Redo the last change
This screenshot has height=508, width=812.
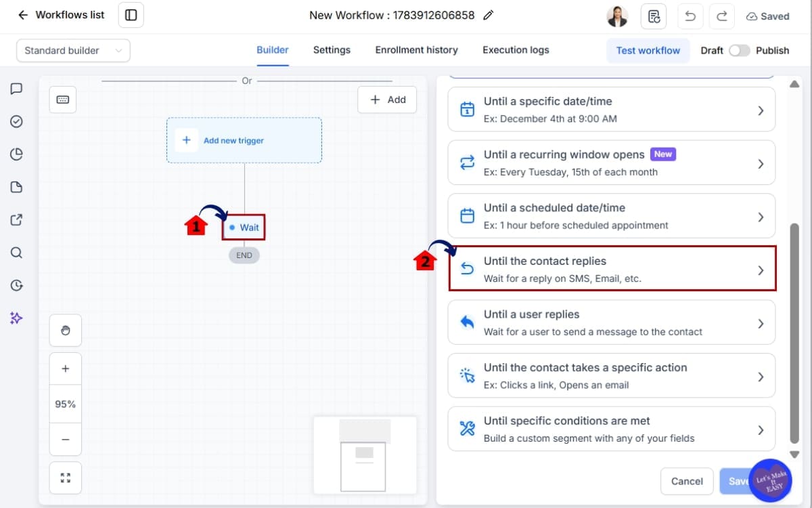(x=721, y=16)
